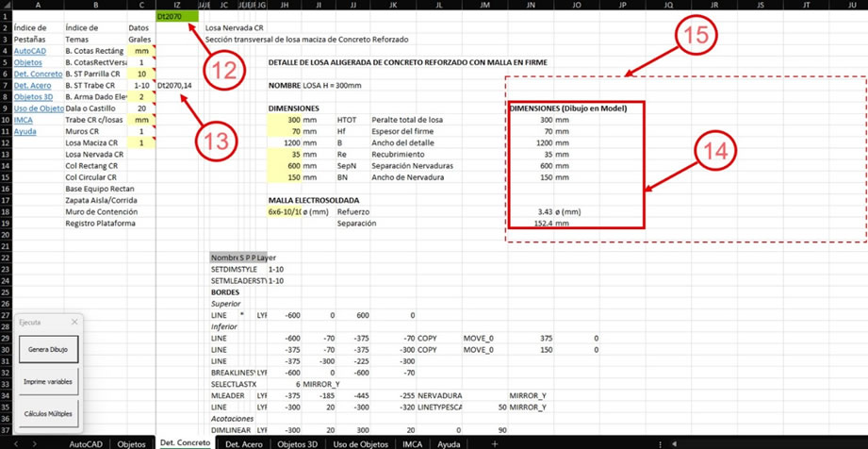Show previous sheet tabs with left arrow
The height and width of the screenshot is (449, 868).
16,443
